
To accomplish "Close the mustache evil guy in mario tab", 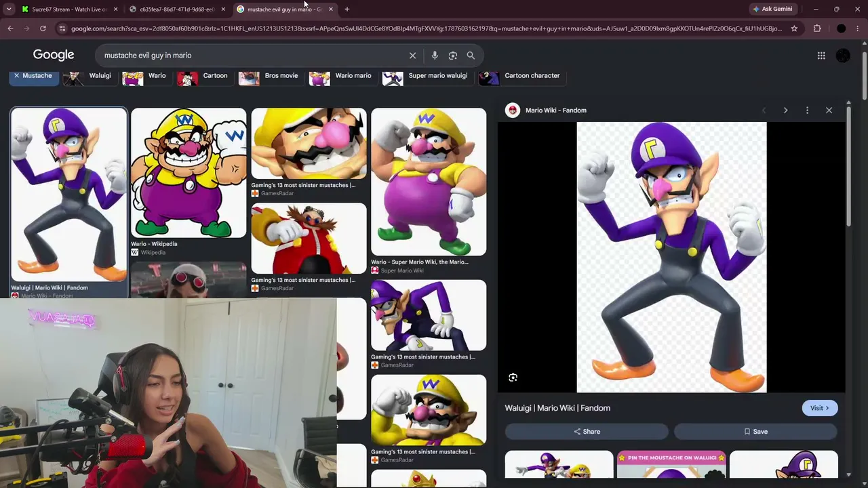I will click(x=330, y=9).
